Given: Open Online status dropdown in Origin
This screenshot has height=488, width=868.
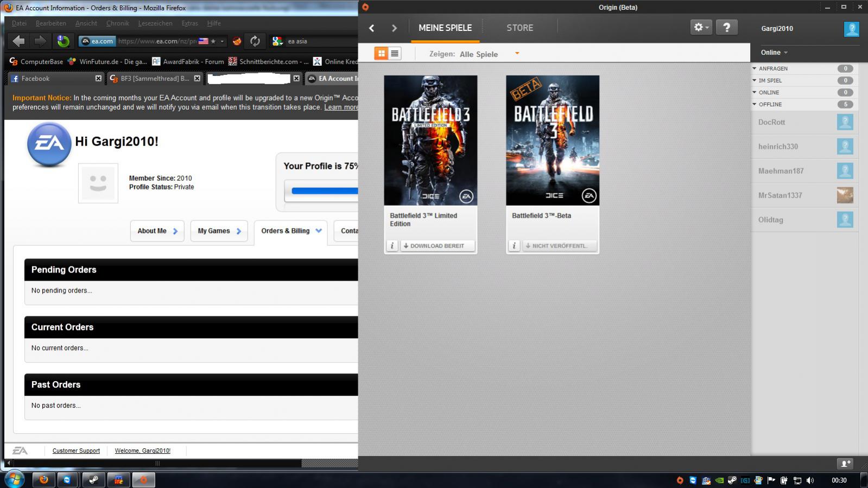Looking at the screenshot, I should 774,52.
